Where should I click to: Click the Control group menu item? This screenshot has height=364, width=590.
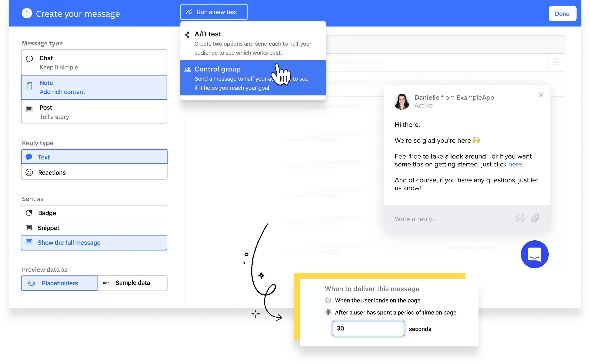click(253, 78)
